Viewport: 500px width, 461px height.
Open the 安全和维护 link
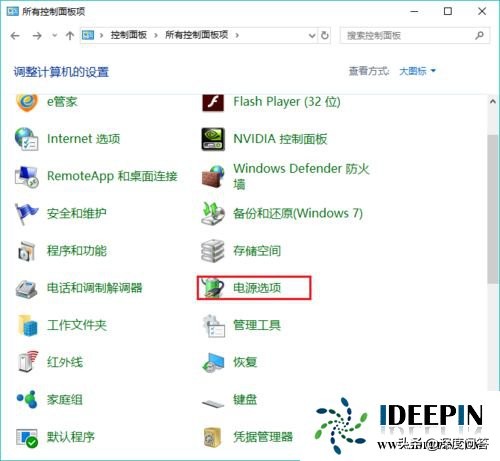point(77,213)
